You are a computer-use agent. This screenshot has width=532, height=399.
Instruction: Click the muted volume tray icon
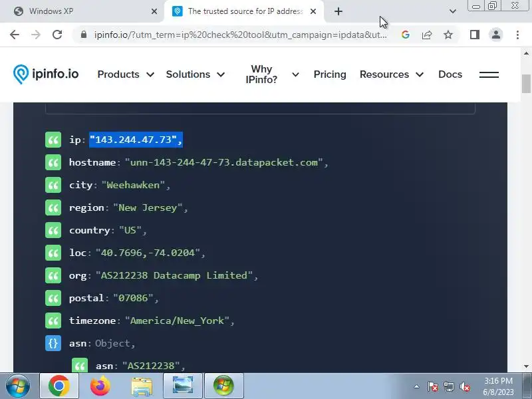464,386
